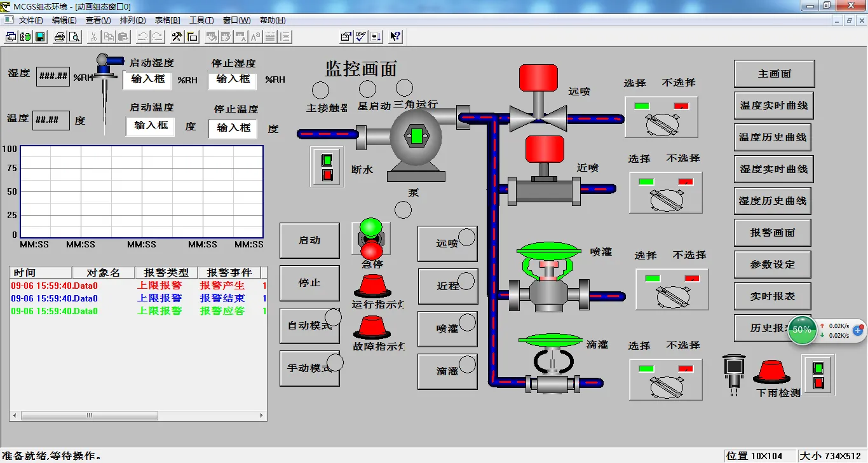Open the 文件(F) menu
Screen dimensions: 868x463
(31, 20)
